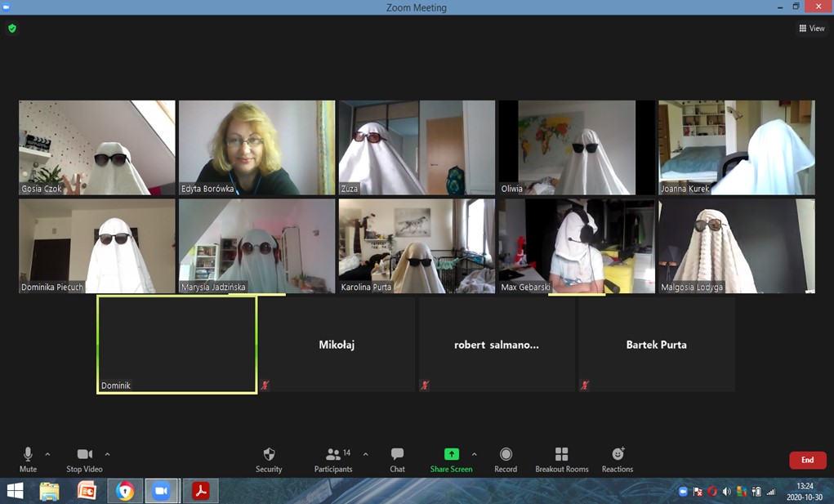Select Edyta Borówka's video tile
Viewport: 834px width, 504px height.
pyautogui.click(x=256, y=147)
